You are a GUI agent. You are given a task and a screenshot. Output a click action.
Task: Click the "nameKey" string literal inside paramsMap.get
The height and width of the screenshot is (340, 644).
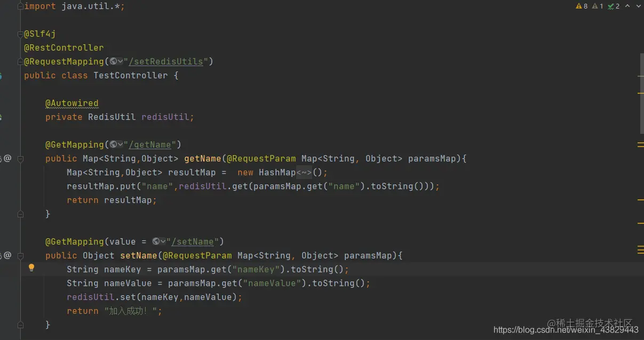(x=256, y=270)
